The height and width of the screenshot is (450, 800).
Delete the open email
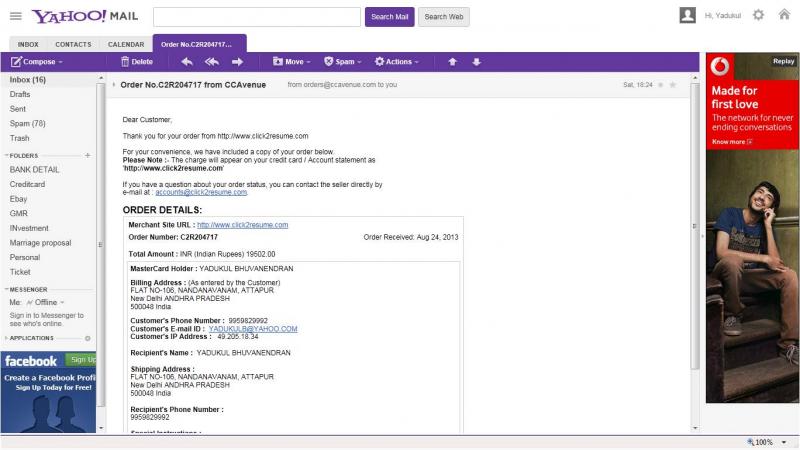[x=137, y=62]
